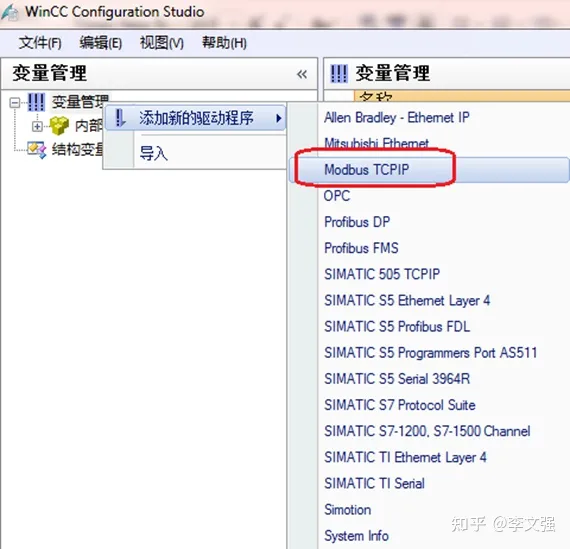Select the 结构变量 tree item
570x549 pixels.
[x=77, y=149]
